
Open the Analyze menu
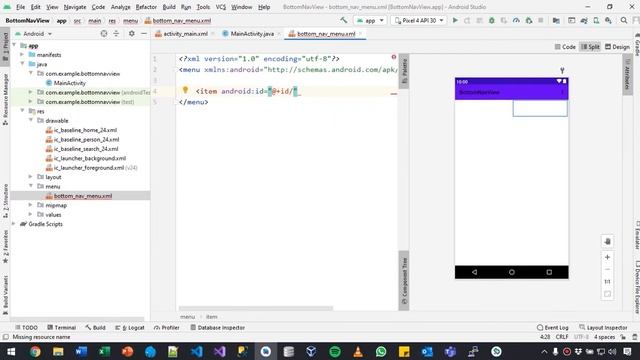click(120, 7)
